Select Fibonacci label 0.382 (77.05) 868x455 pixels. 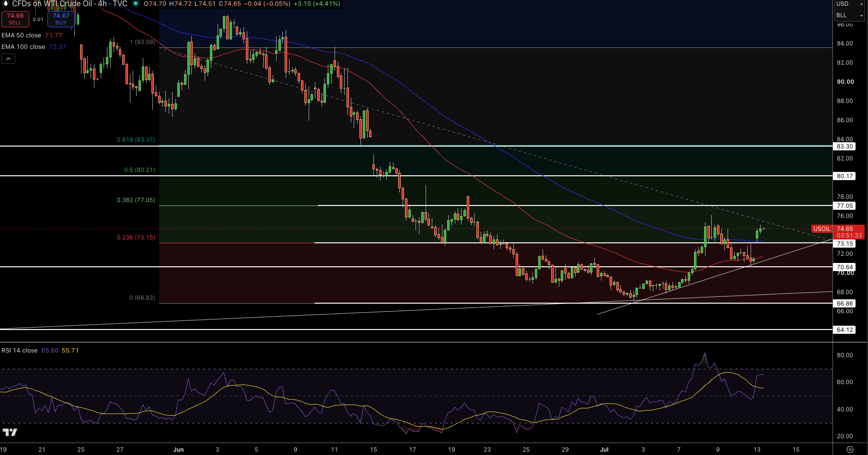[x=136, y=200]
